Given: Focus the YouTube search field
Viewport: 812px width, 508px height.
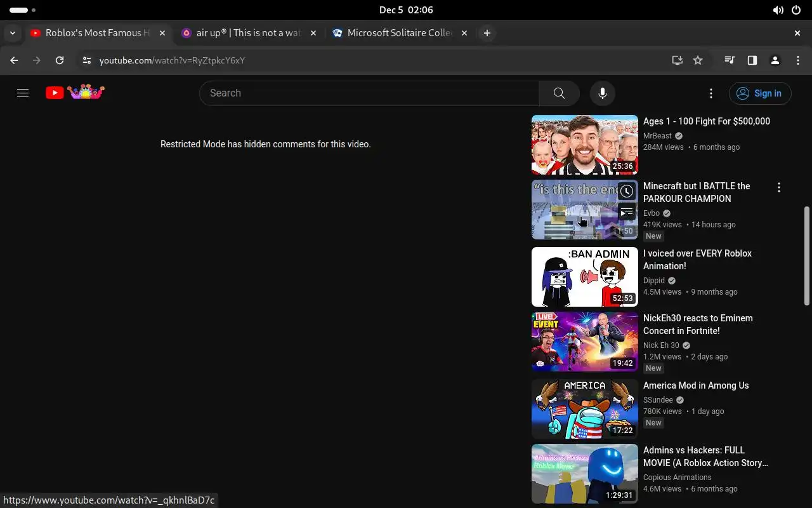Looking at the screenshot, I should [370, 93].
